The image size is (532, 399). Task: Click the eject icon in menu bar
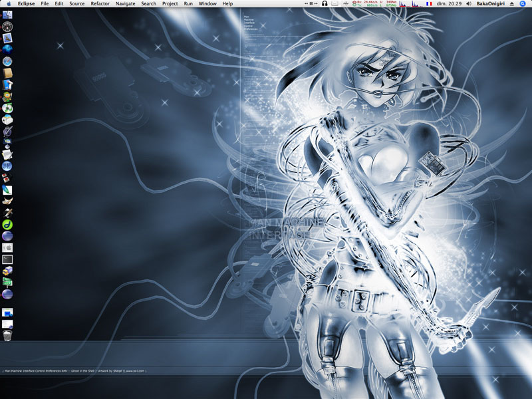(x=512, y=4)
